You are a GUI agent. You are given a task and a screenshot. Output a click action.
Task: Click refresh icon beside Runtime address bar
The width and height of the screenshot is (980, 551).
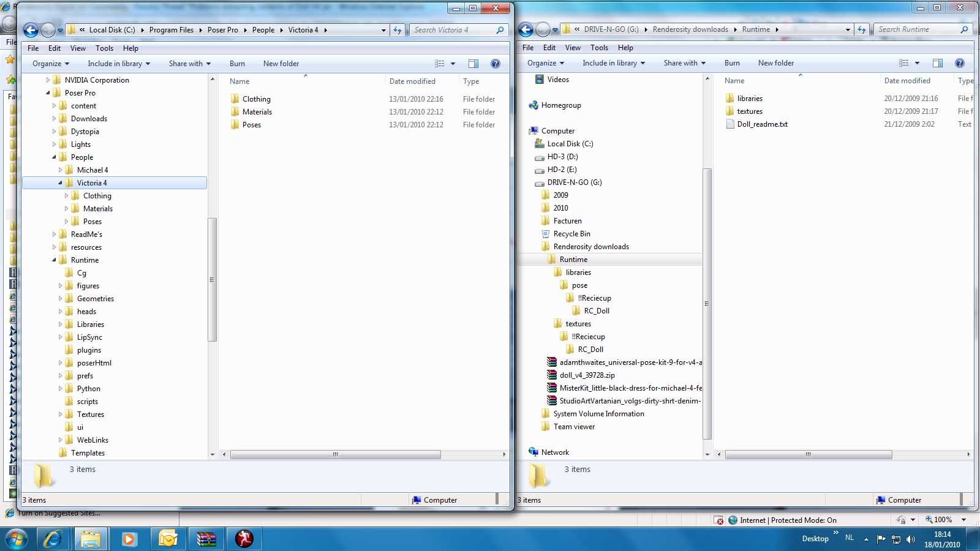(x=862, y=29)
